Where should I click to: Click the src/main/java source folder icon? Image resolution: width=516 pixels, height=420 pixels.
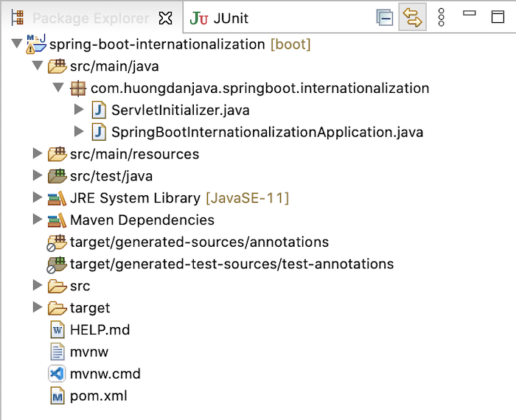click(57, 66)
